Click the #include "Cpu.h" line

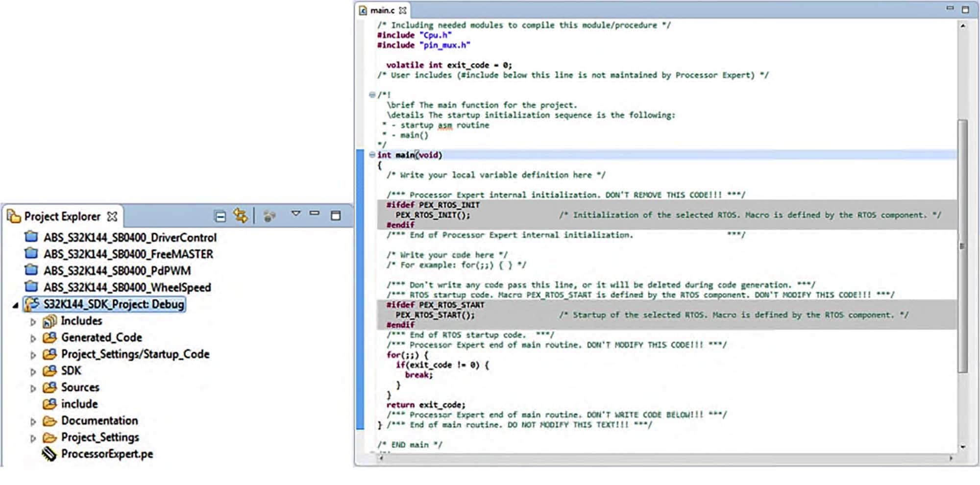(x=415, y=35)
